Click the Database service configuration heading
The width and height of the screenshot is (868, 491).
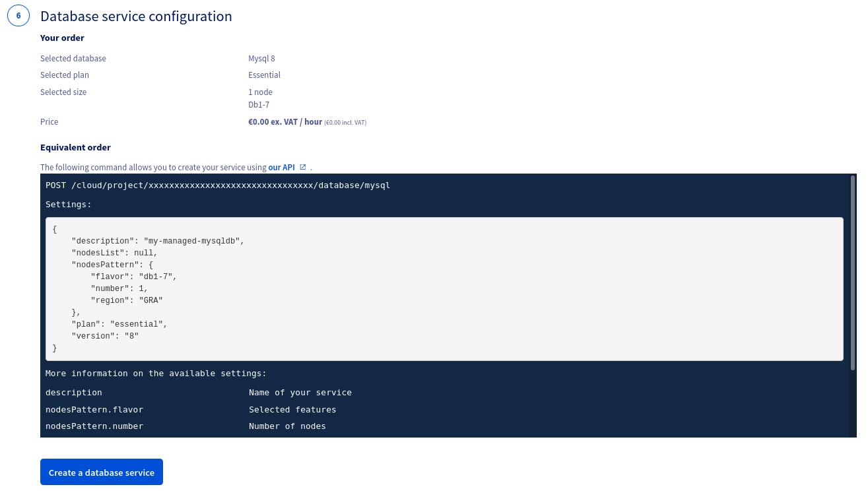tap(136, 16)
